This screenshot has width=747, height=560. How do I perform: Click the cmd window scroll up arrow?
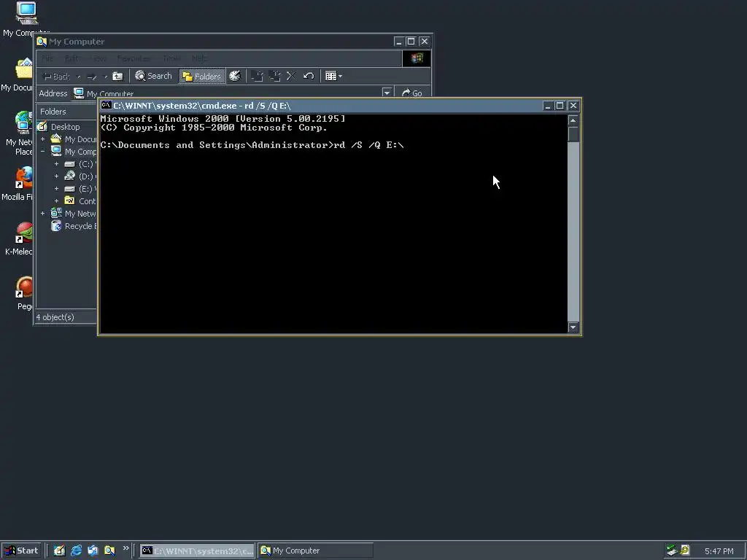(573, 120)
